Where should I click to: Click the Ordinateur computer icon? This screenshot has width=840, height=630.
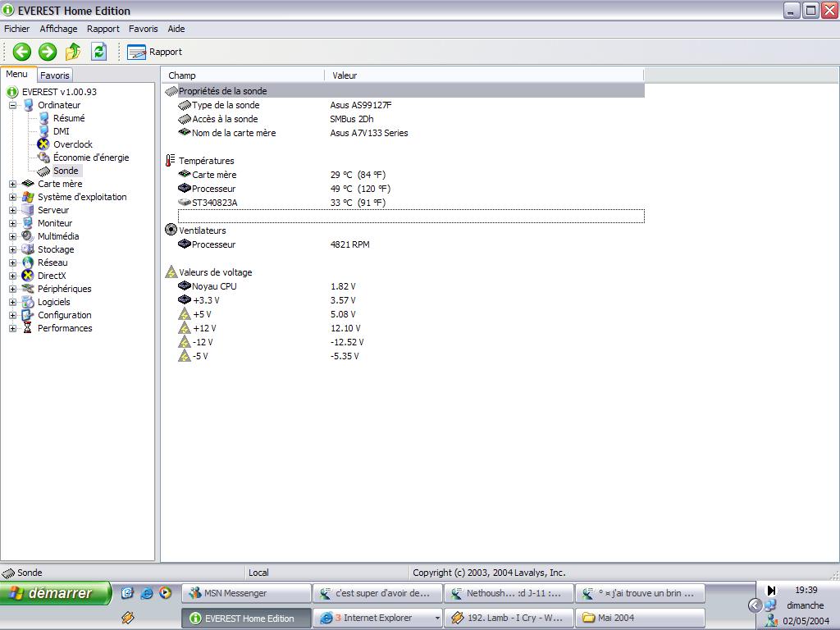point(28,105)
